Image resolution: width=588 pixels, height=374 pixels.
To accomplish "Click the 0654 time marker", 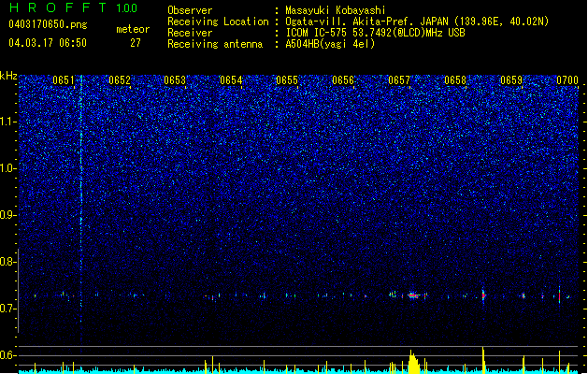I will click(x=231, y=80).
